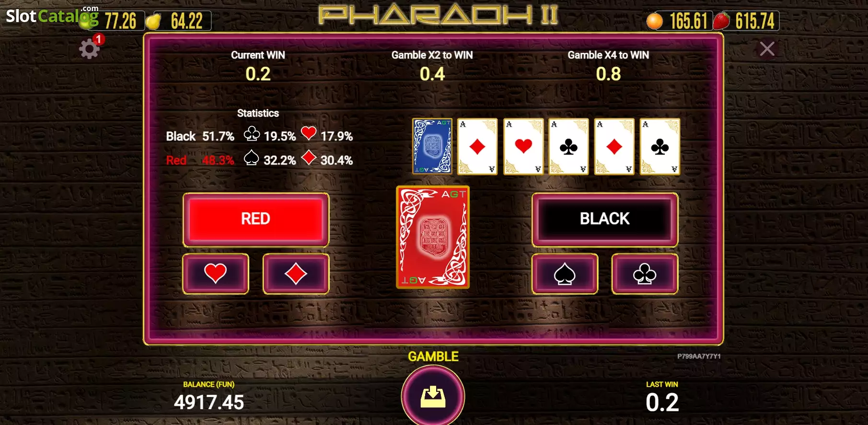Collect winnings with the round Gamble button
868x425 pixels.
(x=433, y=396)
